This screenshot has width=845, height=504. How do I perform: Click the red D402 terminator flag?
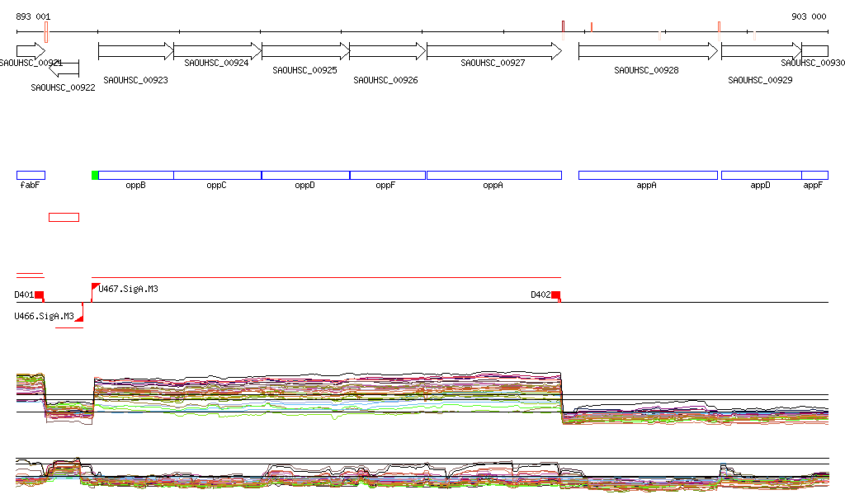(x=555, y=295)
